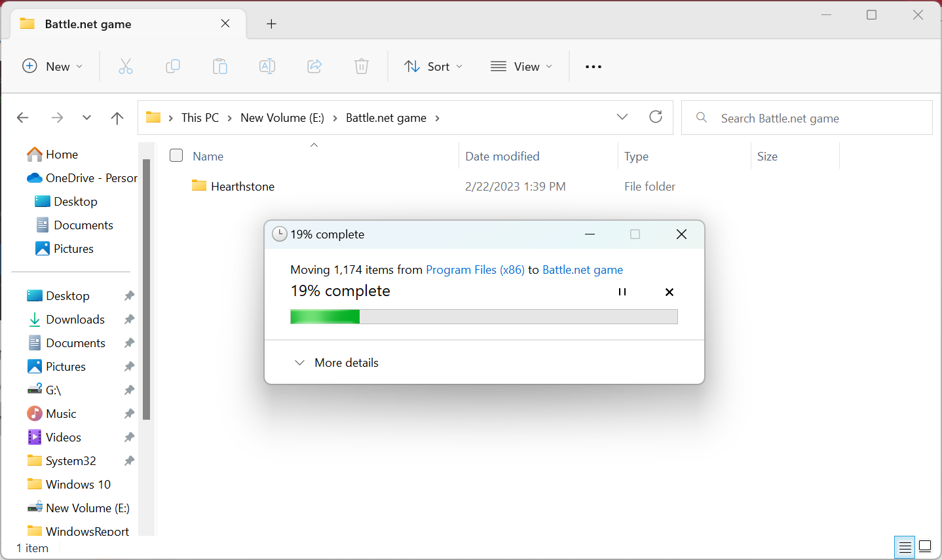The width and height of the screenshot is (942, 560).
Task: Open pinned Music folder
Action: (x=52, y=414)
